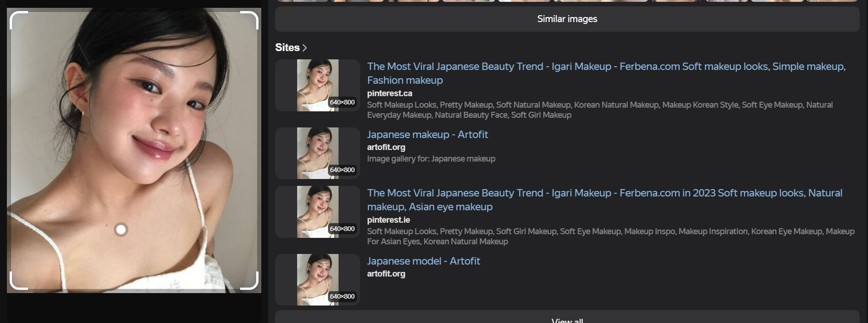868x323 pixels.
Task: Expand the Sites section chevron arrow
Action: [305, 48]
